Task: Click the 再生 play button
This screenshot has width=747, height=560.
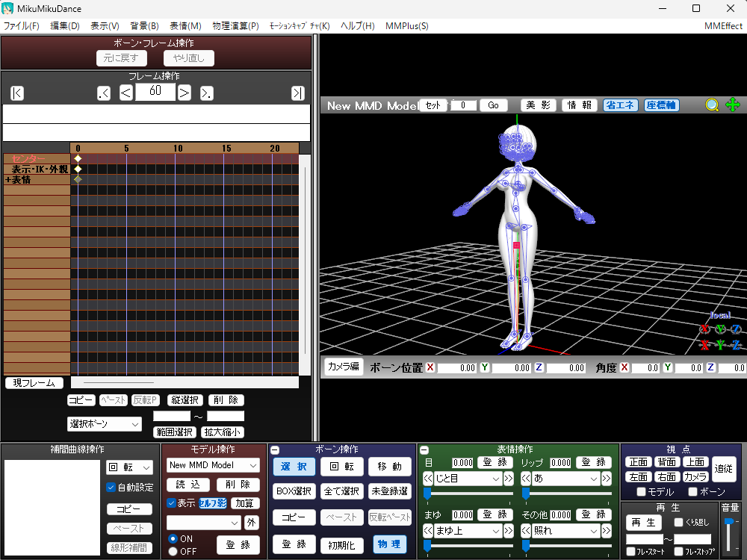Action: [x=643, y=523]
